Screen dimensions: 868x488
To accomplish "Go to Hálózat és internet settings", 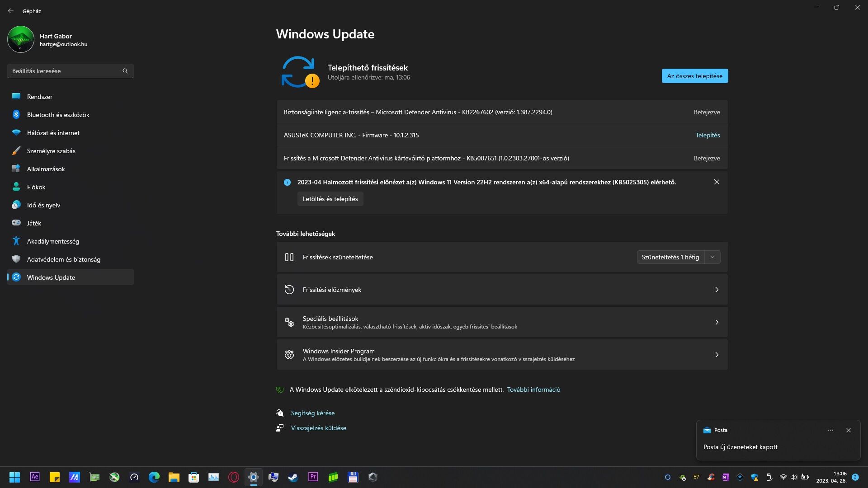I will click(71, 133).
